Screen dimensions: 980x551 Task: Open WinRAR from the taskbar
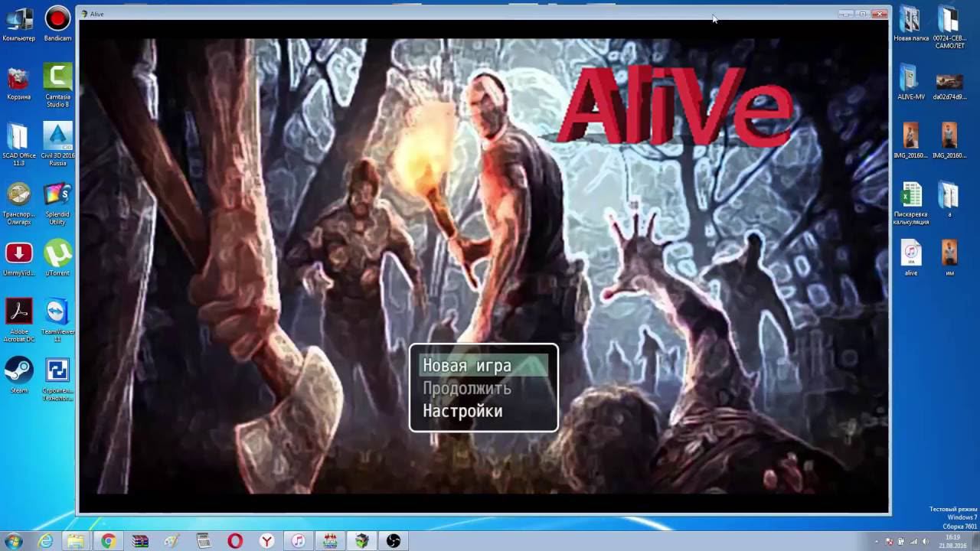pos(140,541)
